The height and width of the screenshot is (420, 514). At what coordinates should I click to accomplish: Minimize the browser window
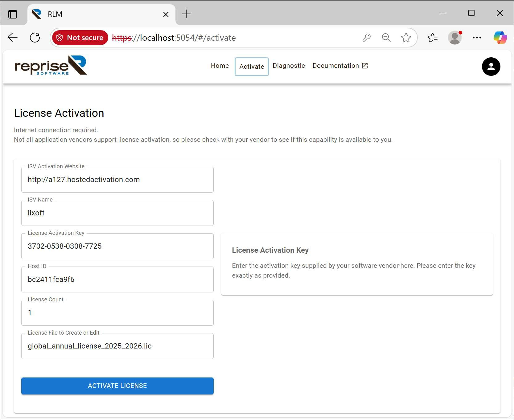(443, 13)
